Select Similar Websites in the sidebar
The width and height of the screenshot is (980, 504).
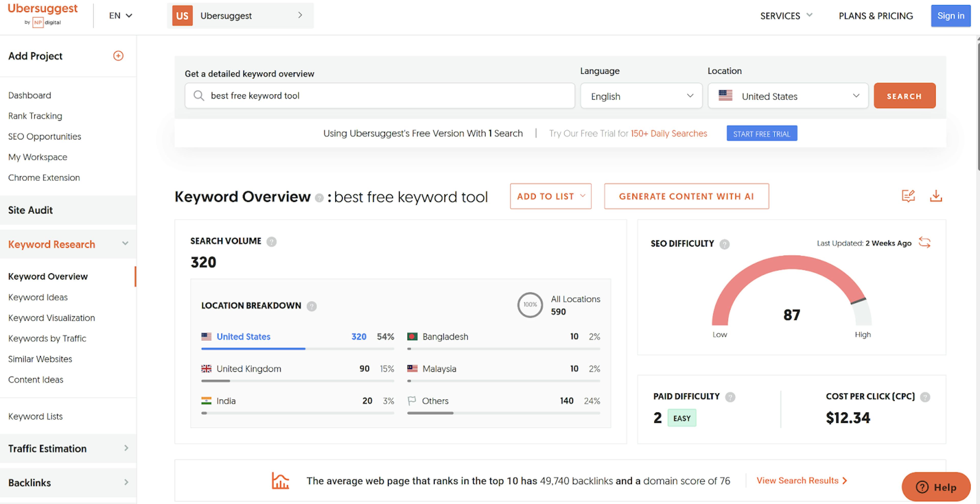(40, 359)
